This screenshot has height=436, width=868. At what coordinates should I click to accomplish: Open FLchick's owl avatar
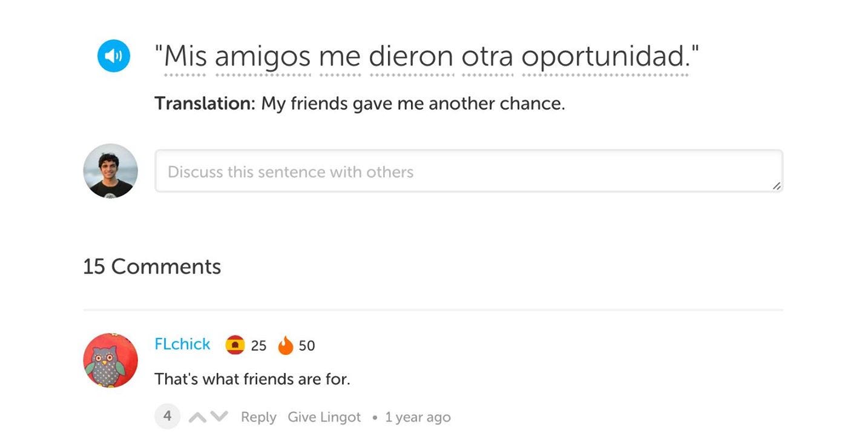[110, 360]
